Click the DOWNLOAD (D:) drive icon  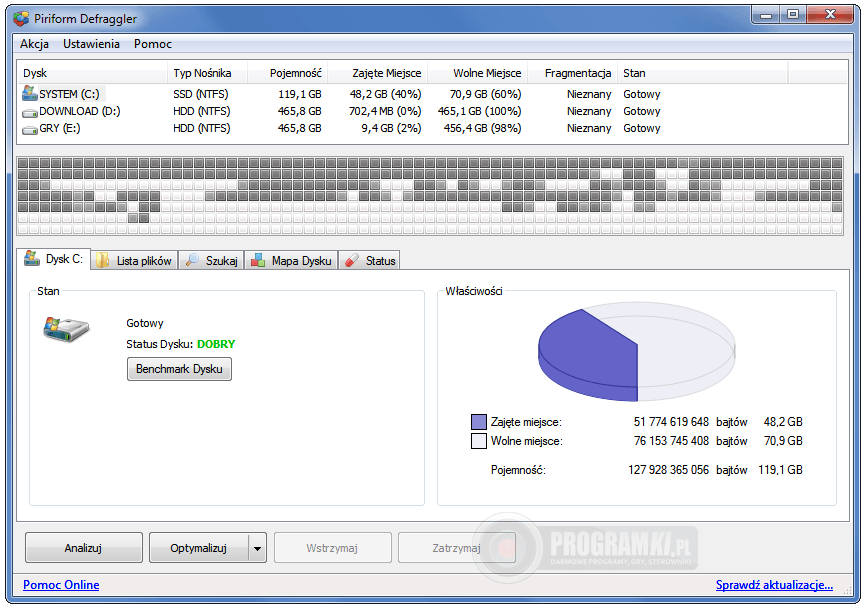tap(29, 112)
